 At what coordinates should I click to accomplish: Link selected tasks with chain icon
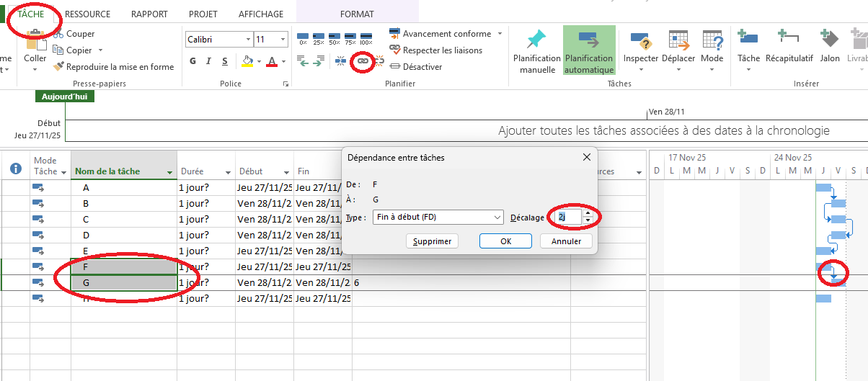pos(363,62)
